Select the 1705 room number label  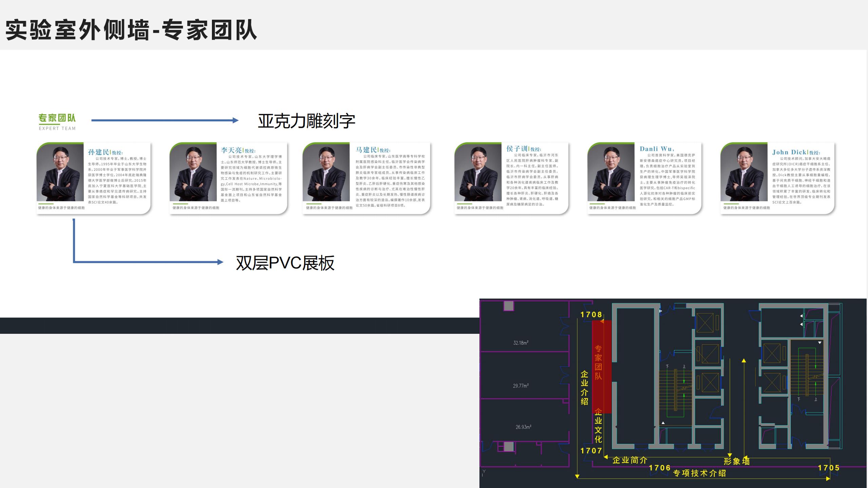829,468
